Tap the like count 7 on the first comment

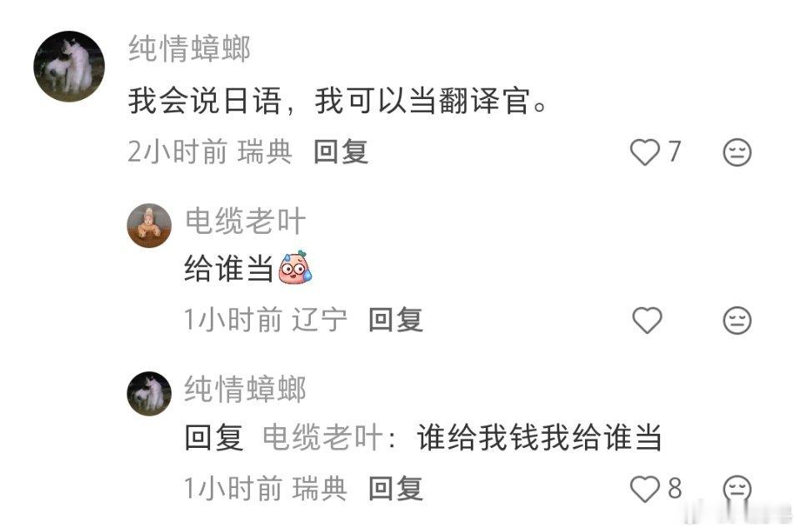(x=674, y=152)
